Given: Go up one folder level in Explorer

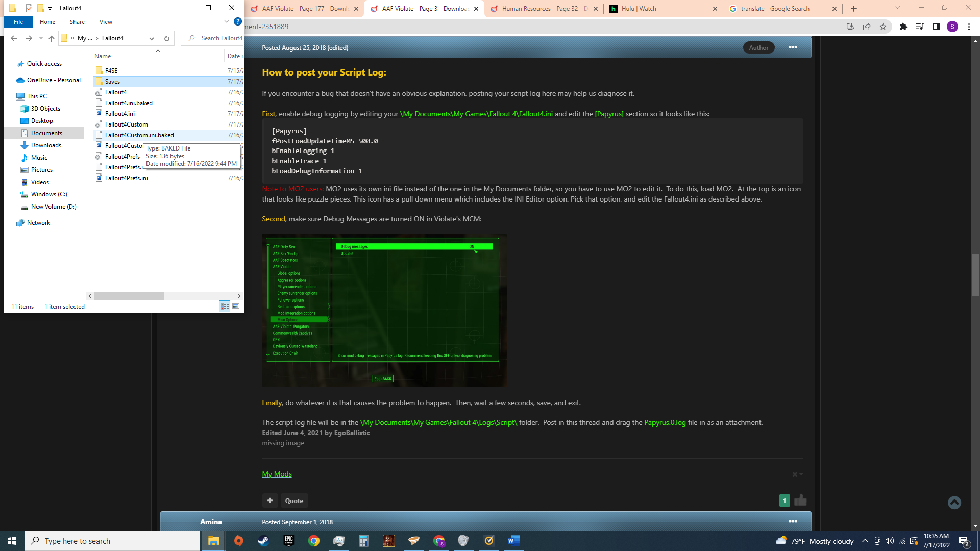Looking at the screenshot, I should pyautogui.click(x=52, y=38).
